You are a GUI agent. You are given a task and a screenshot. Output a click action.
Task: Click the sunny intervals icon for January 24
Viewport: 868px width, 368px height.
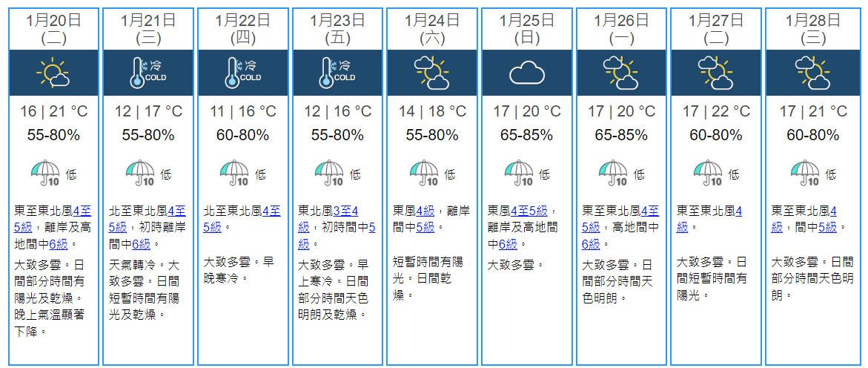432,73
